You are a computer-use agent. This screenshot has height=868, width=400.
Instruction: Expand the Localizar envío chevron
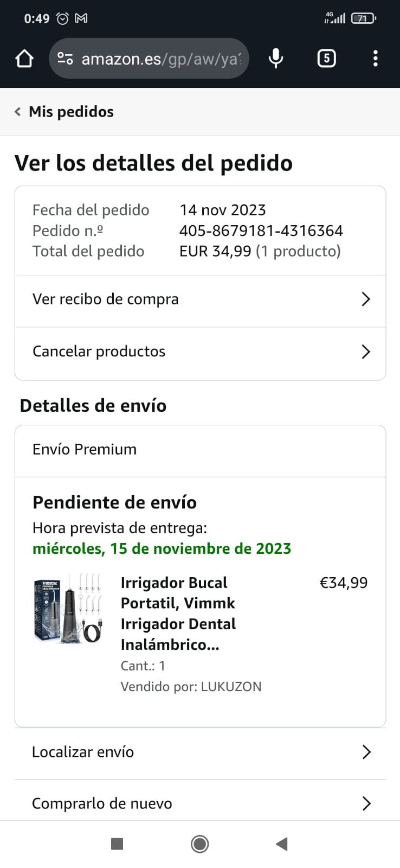(366, 752)
